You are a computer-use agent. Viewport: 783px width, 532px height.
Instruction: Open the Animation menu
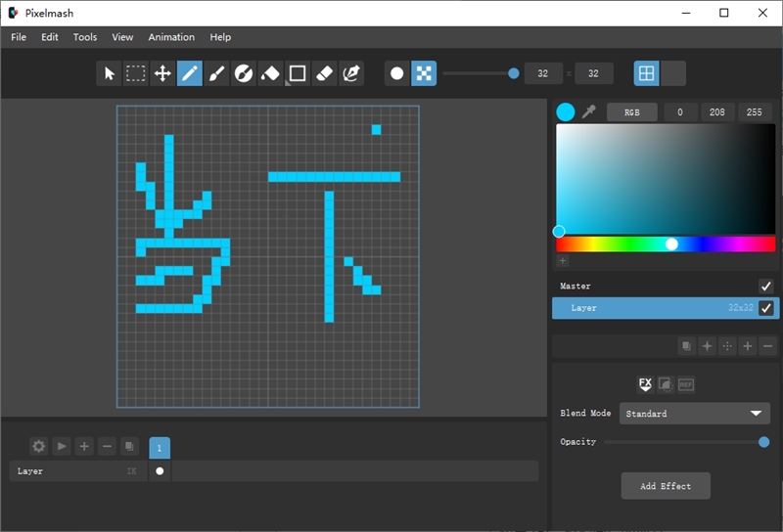click(171, 37)
